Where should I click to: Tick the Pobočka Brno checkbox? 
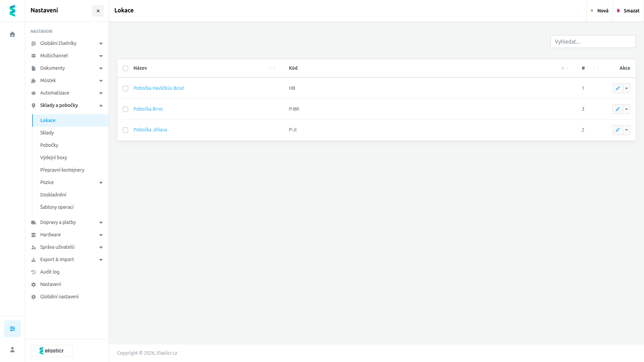pos(125,109)
